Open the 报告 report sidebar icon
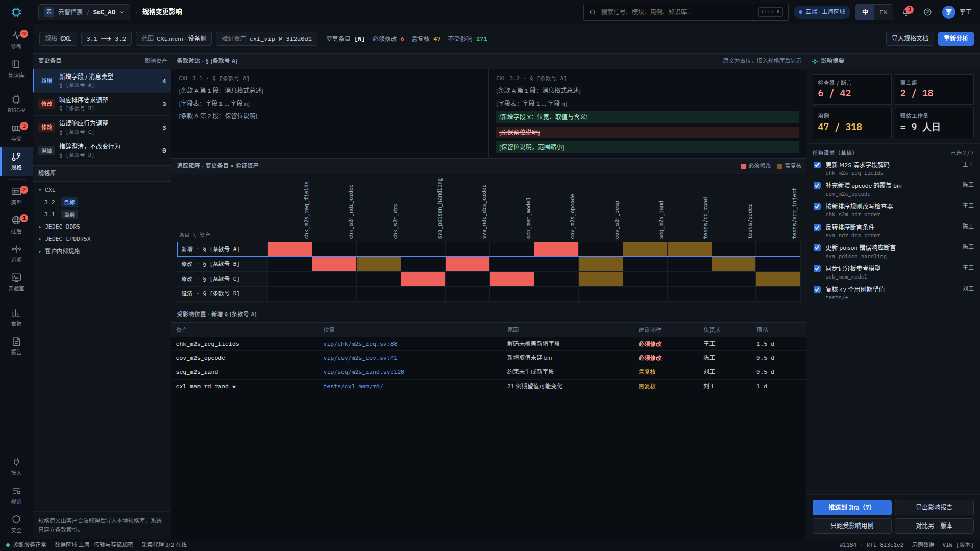The image size is (980, 551). pos(16,345)
